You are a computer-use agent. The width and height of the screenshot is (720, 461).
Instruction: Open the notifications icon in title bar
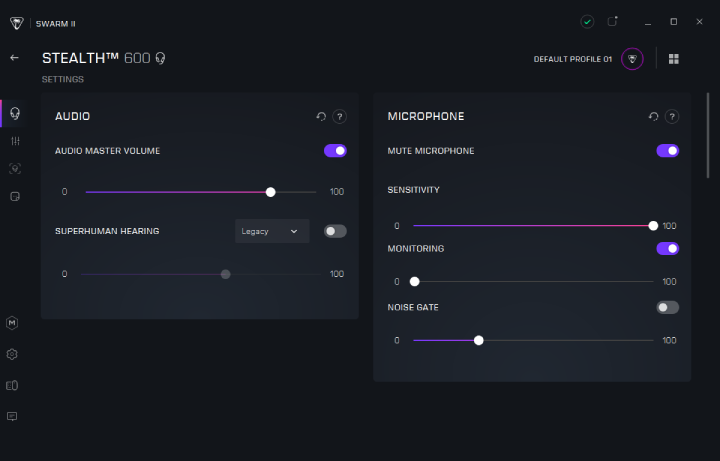[x=613, y=21]
